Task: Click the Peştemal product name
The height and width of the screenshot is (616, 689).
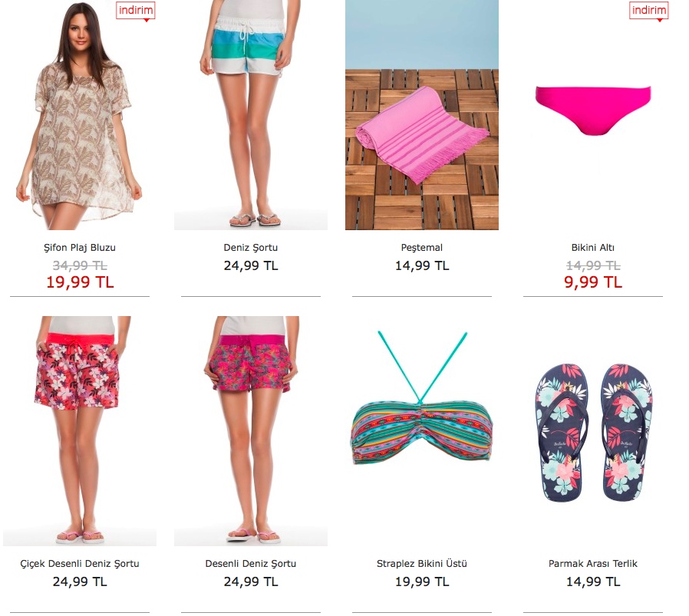Action: pyautogui.click(x=422, y=248)
